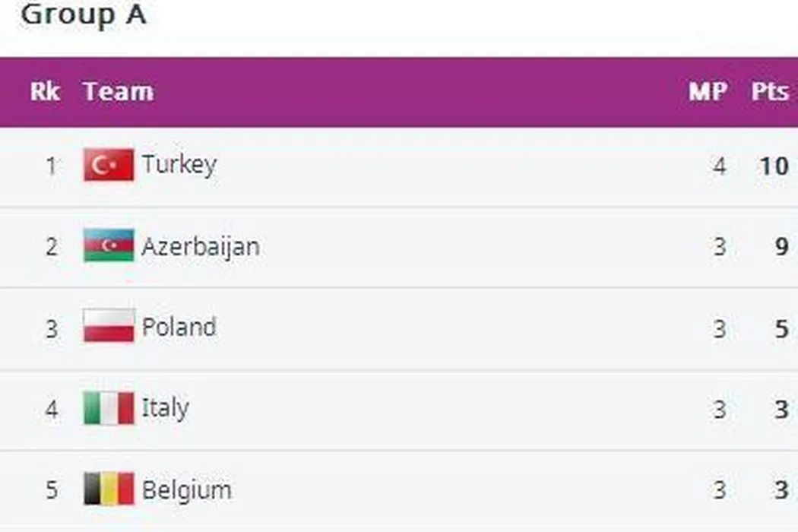Click the Azerbaijan flag icon
Screen dimensions: 798x532
[x=109, y=245]
